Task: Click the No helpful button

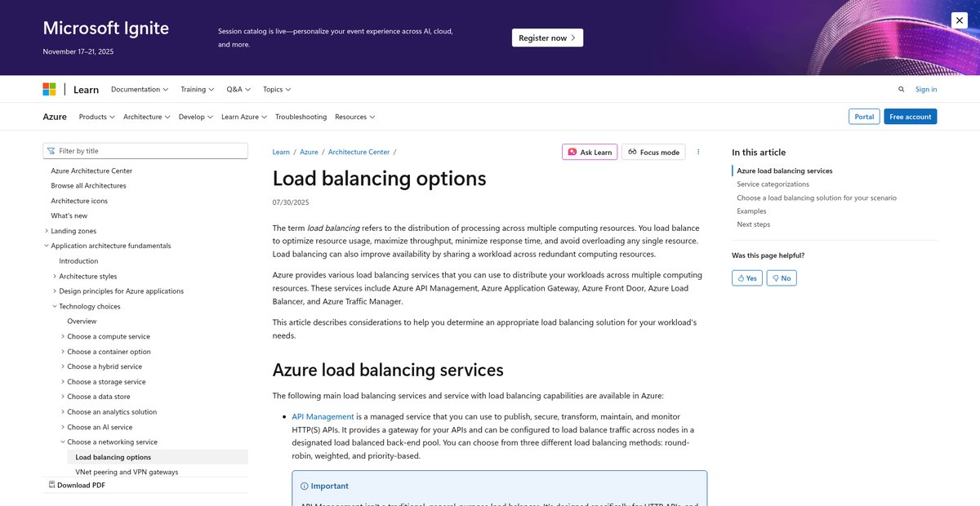Action: pos(782,278)
